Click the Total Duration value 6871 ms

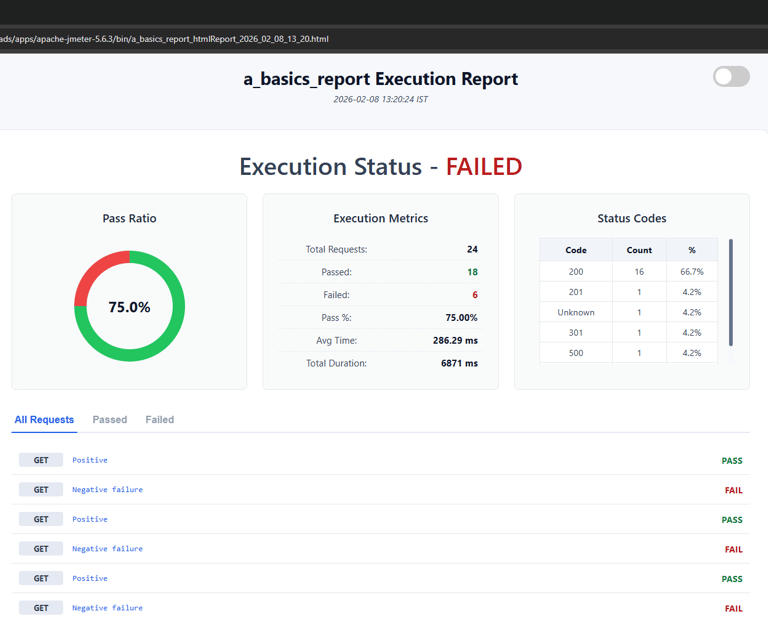tap(459, 363)
